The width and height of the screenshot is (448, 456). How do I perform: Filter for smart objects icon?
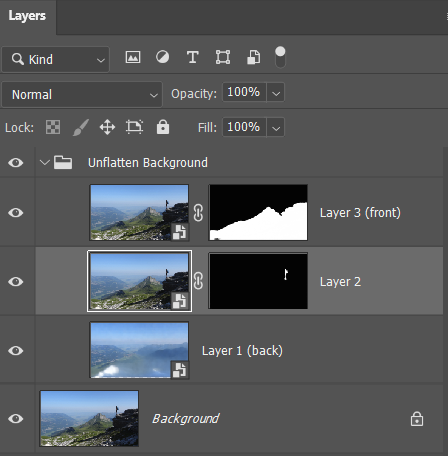click(253, 57)
